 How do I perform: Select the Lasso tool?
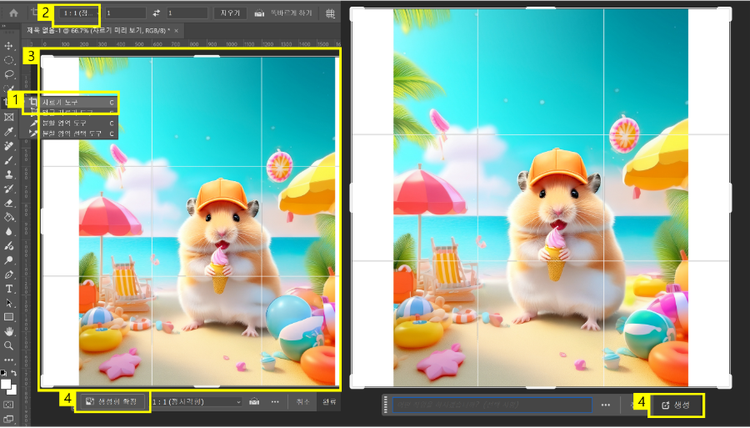pos(9,75)
